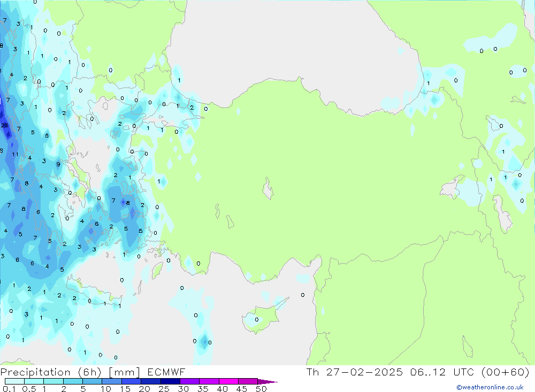Image resolution: width=535 pixels, height=392 pixels.
Task: Select the 35–40 mm legend color box
Action: [209, 381]
